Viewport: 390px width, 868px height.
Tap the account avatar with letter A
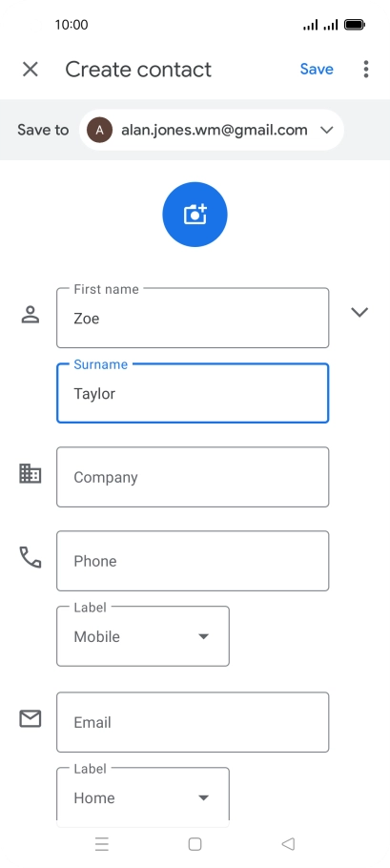click(x=99, y=130)
